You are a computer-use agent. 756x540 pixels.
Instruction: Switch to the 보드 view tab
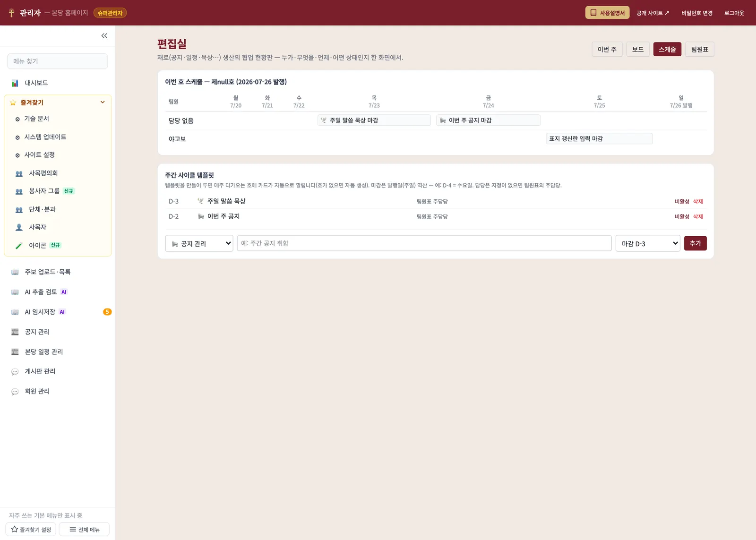[638, 49]
